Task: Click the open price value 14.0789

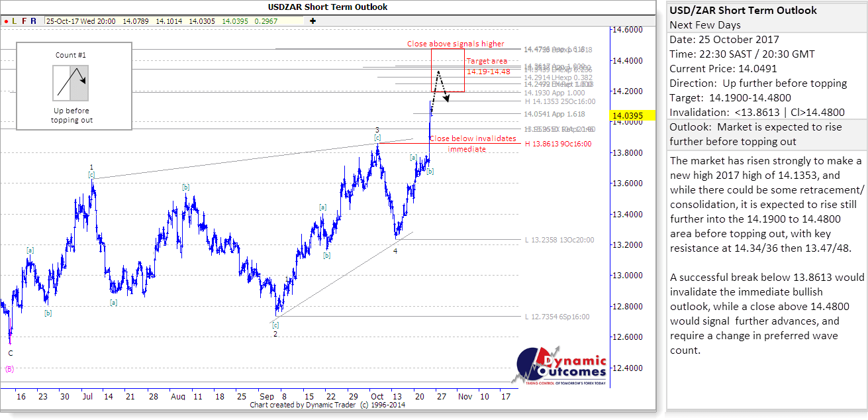Action: point(134,21)
